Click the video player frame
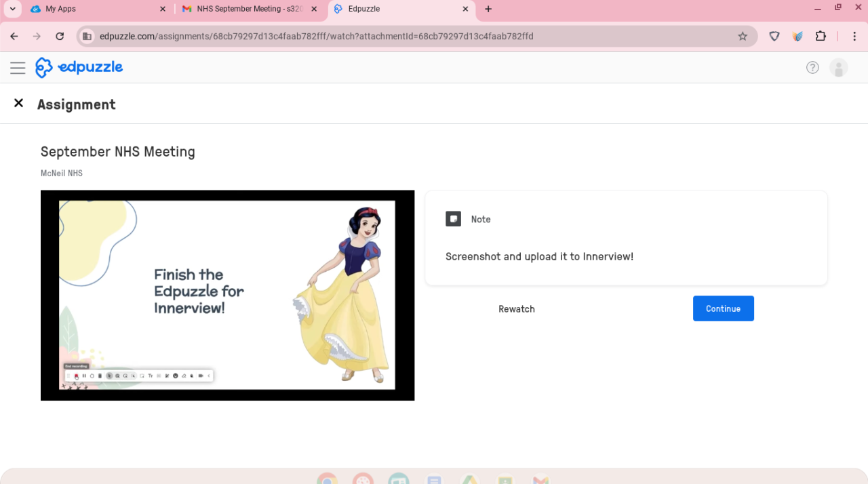Image resolution: width=868 pixels, height=484 pixels. (227, 295)
